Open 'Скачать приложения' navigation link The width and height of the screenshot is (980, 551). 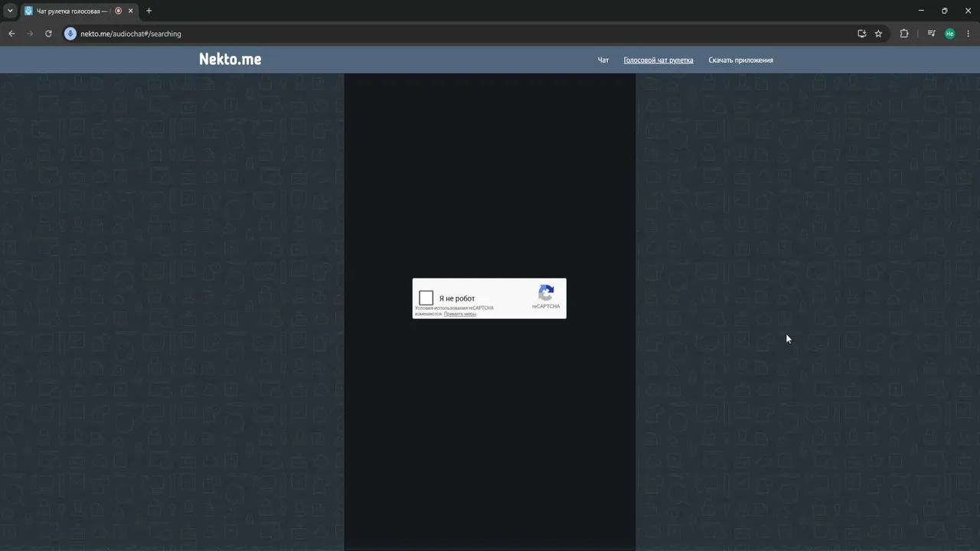[740, 60]
